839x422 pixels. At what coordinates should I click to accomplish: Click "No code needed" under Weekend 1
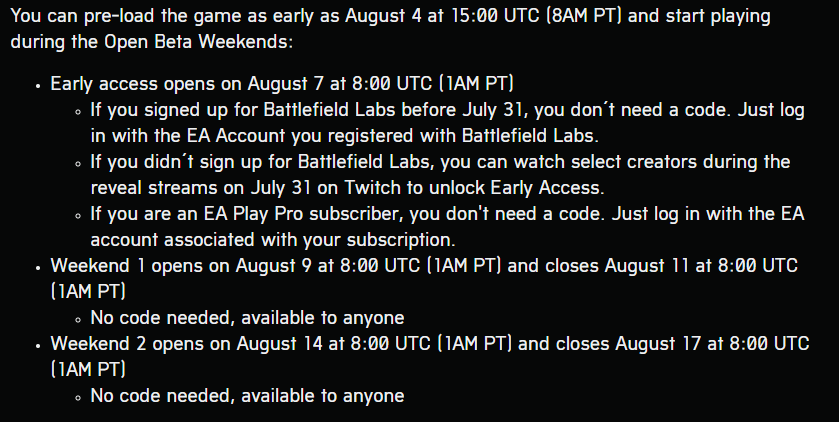[163, 318]
